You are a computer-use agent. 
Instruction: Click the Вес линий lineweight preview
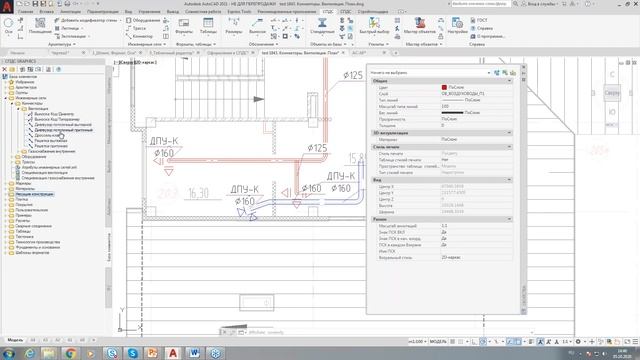click(452, 113)
